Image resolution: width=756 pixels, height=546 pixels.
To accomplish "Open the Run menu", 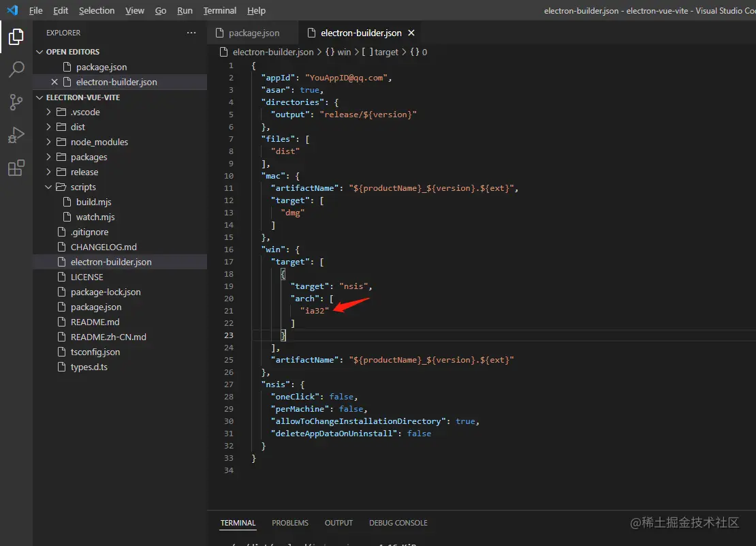I will [185, 11].
